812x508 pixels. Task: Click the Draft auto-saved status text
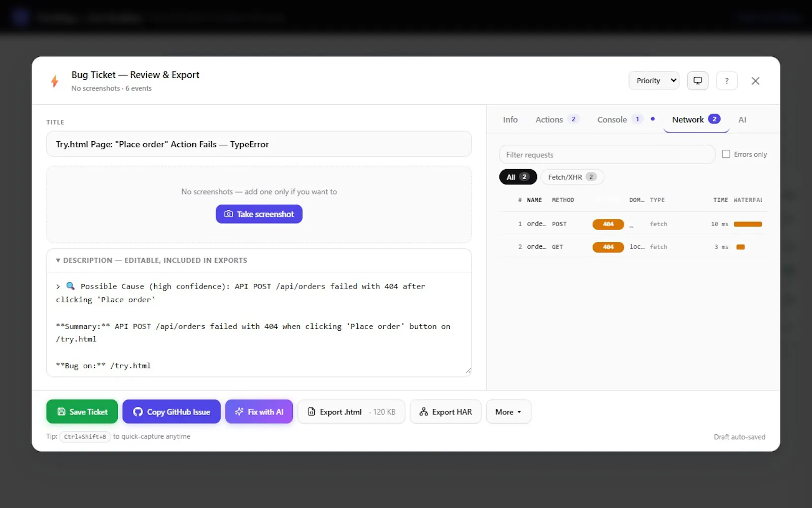coord(739,437)
